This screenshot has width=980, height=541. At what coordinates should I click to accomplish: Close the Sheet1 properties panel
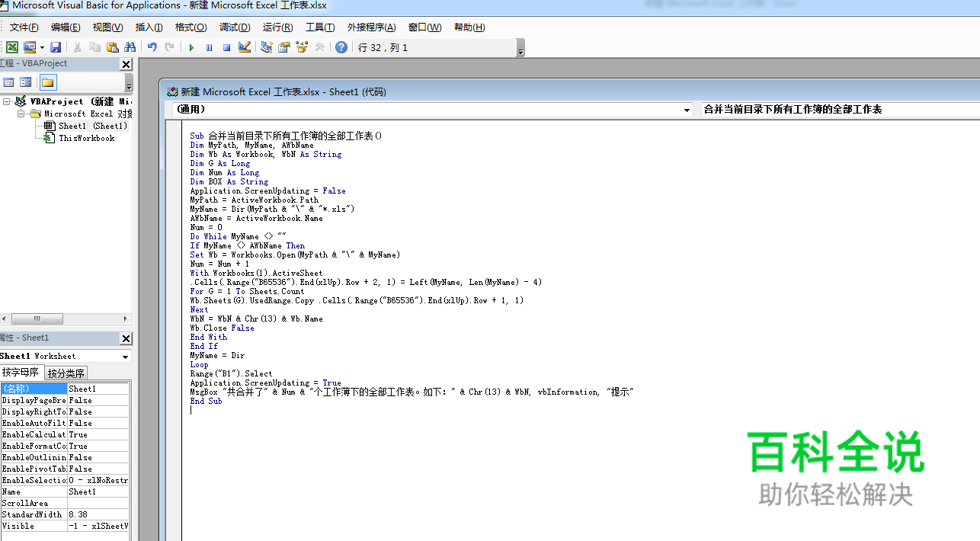[x=127, y=338]
